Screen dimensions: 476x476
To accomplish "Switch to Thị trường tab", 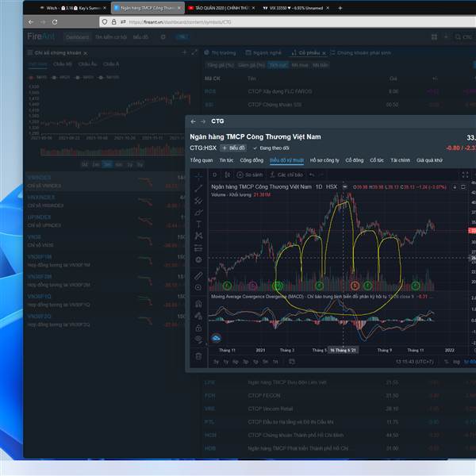I will tap(221, 53).
